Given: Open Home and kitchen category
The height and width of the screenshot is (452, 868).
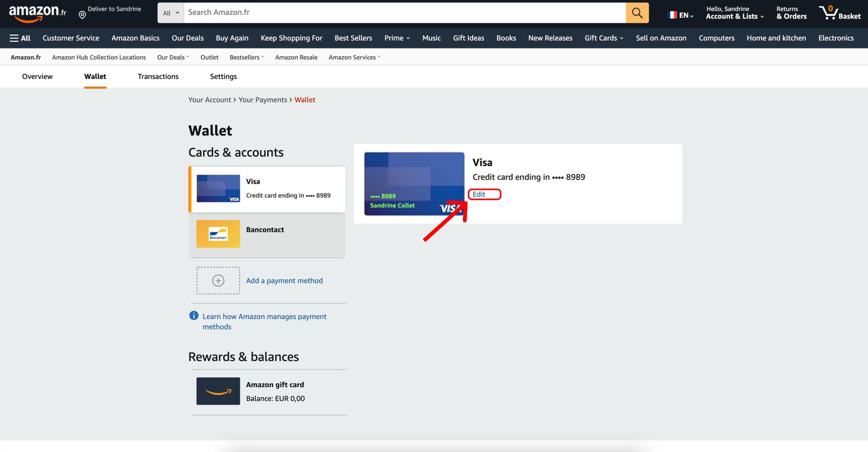Looking at the screenshot, I should click(x=776, y=38).
